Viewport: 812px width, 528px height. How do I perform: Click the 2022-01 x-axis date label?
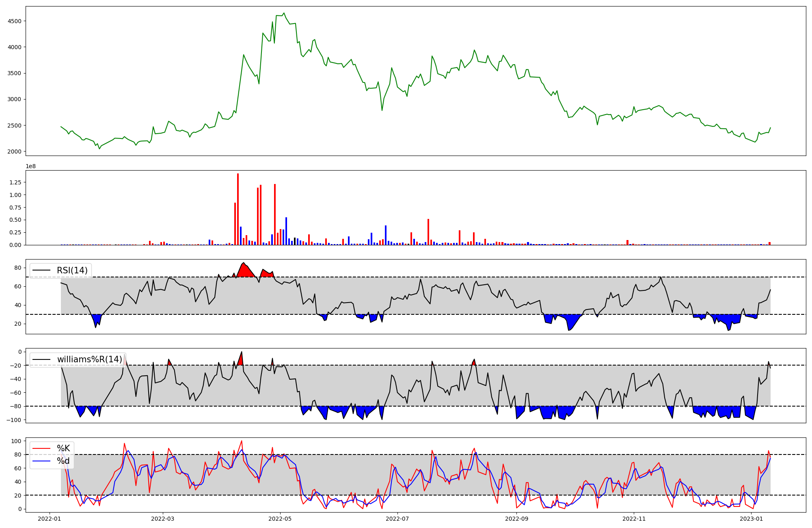click(x=50, y=519)
